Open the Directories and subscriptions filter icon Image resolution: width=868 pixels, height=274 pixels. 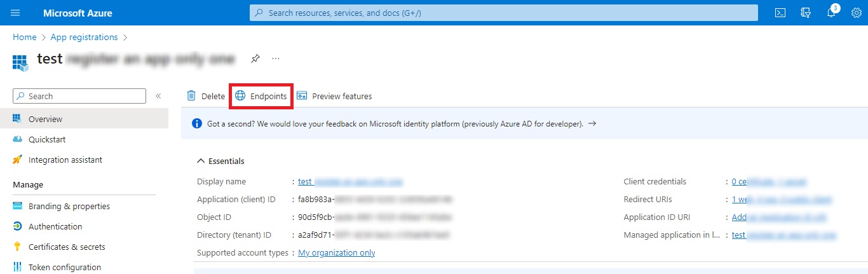click(806, 13)
